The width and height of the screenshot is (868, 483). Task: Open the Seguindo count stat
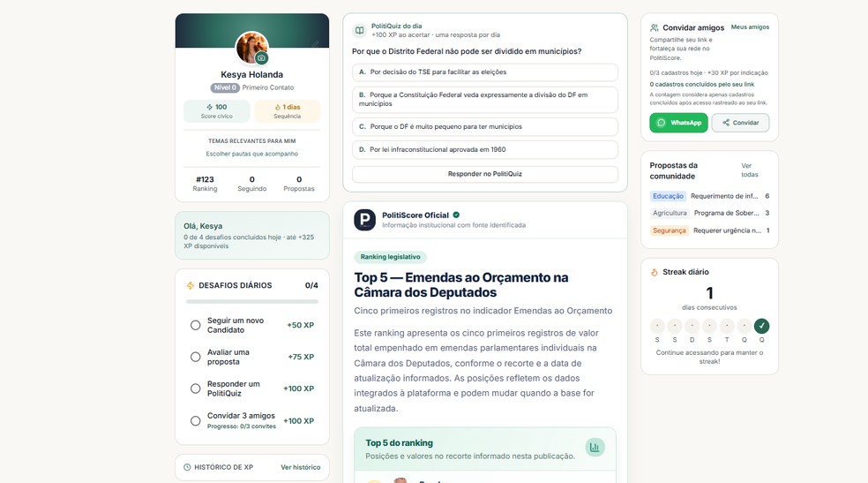pos(252,184)
